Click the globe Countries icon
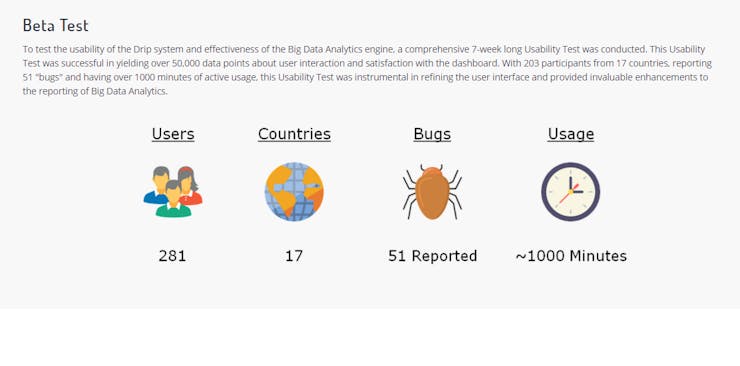 pyautogui.click(x=294, y=191)
